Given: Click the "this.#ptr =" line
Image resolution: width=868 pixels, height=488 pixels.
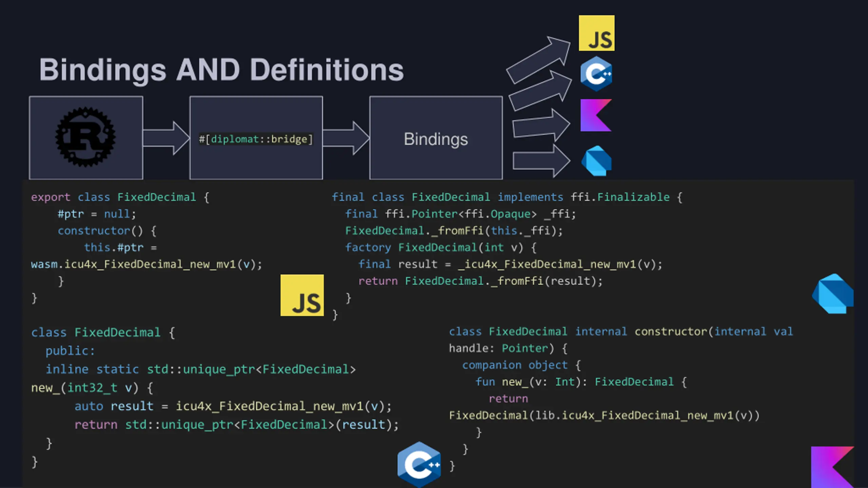Looking at the screenshot, I should pyautogui.click(x=120, y=247).
